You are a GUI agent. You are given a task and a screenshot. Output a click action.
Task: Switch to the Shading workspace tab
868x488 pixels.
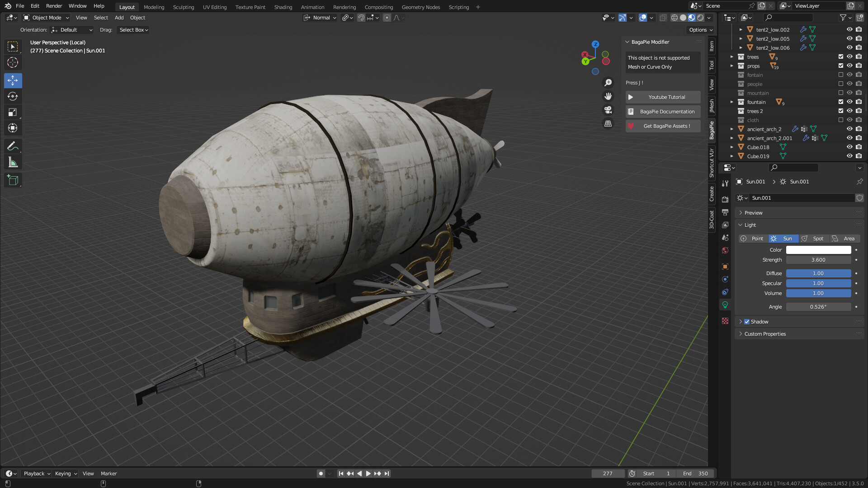pyautogui.click(x=283, y=7)
